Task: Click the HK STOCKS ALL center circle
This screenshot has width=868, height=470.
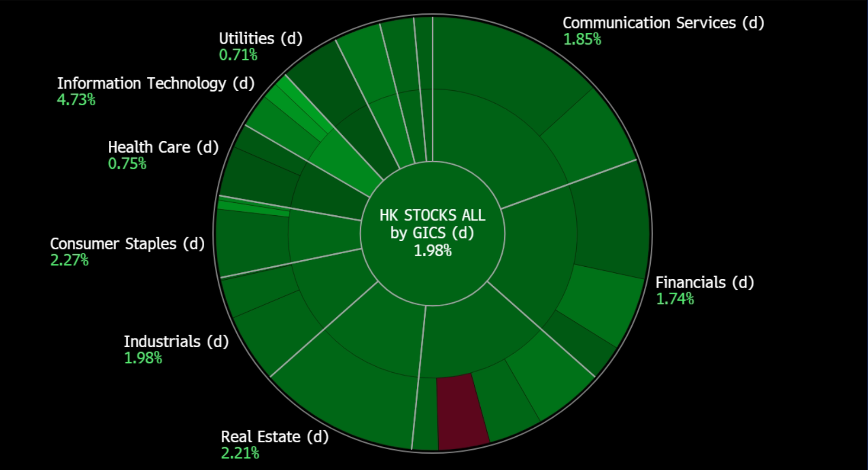Action: [x=433, y=233]
